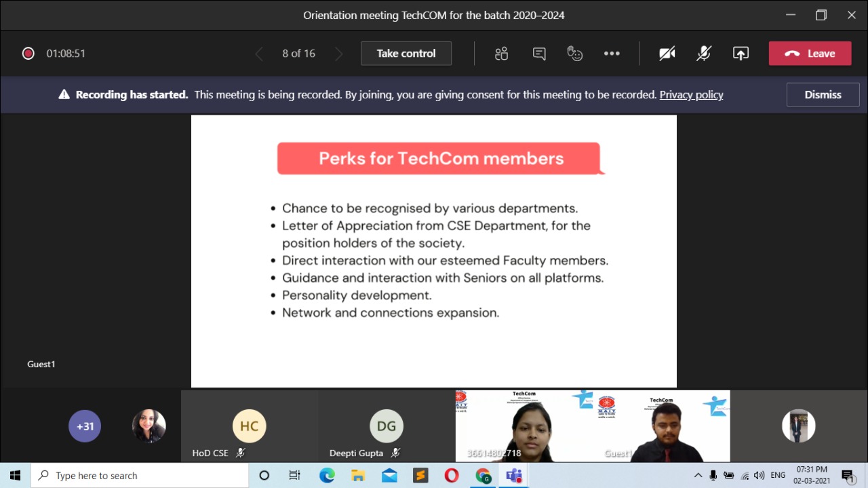Click 'Direct interaction with our esteemed Faculty' bullet
This screenshot has width=868, height=488.
pos(445,261)
